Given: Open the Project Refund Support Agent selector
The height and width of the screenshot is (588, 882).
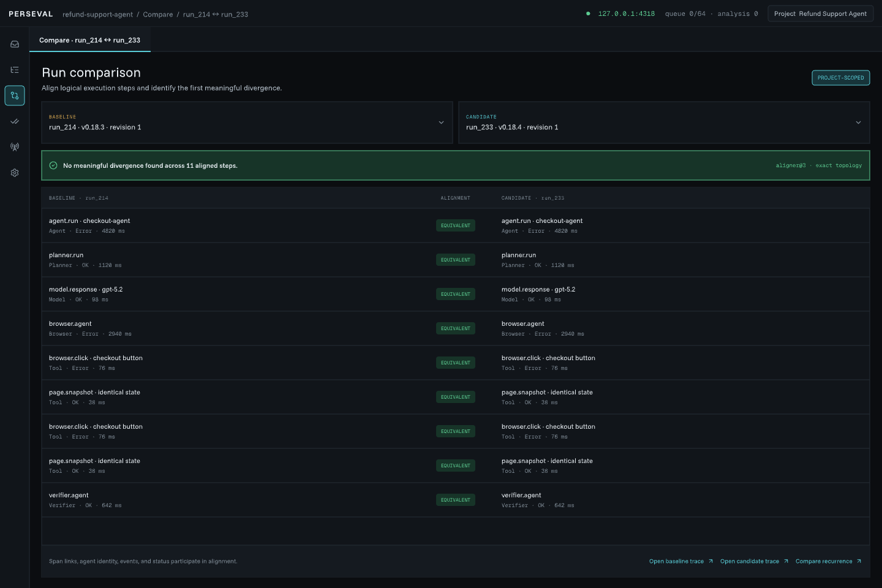Looking at the screenshot, I should click(820, 13).
